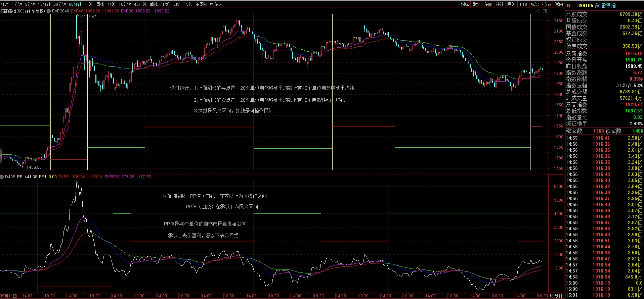Click the 最新指数 value 1916.19

click(x=634, y=53)
